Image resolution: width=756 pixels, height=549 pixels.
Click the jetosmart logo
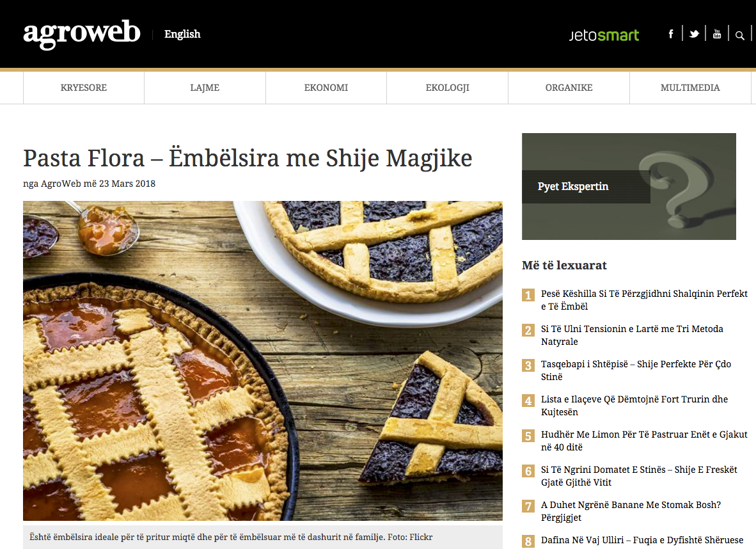coord(604,35)
